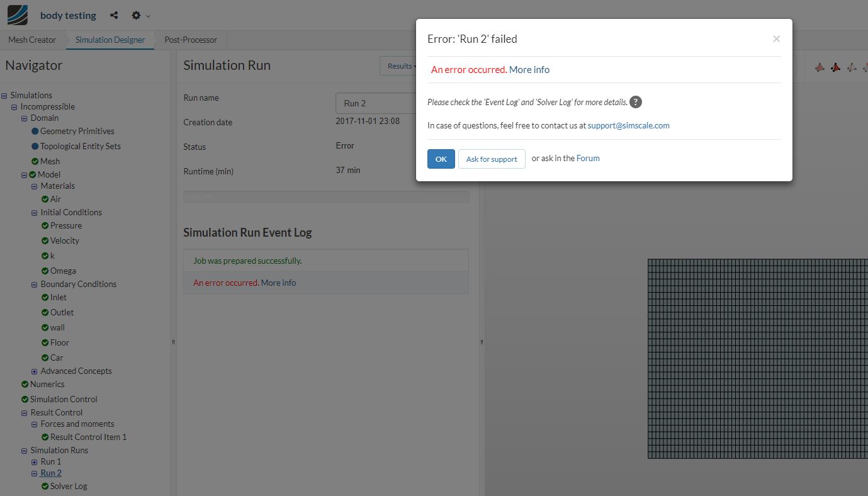Screen dimensions: 868x496
Task: Select Velocity under Initial Conditions
Action: point(65,240)
